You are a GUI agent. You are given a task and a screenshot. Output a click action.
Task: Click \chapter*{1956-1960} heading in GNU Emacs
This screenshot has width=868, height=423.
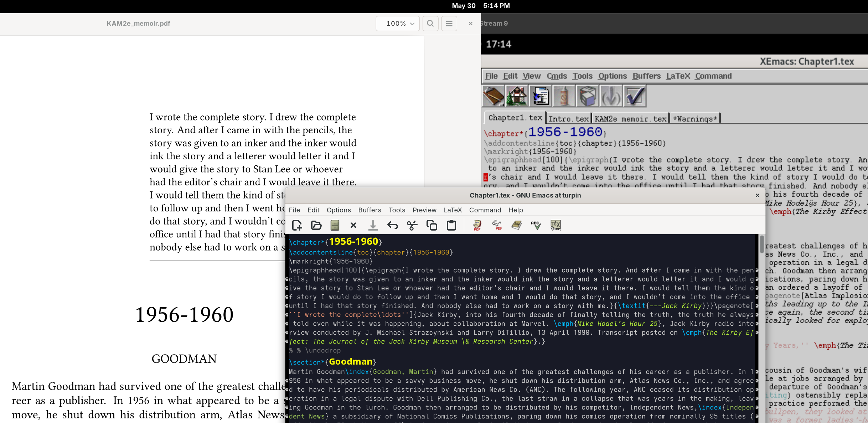(x=335, y=242)
